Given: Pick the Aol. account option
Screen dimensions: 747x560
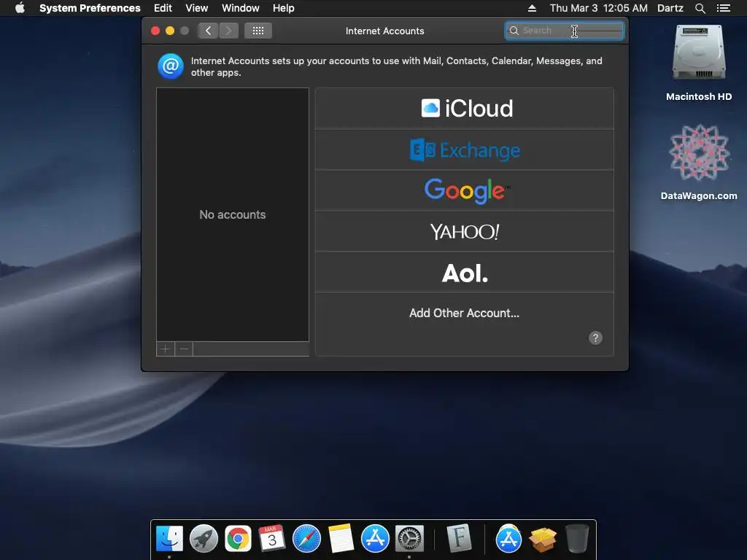Looking at the screenshot, I should pyautogui.click(x=465, y=273).
